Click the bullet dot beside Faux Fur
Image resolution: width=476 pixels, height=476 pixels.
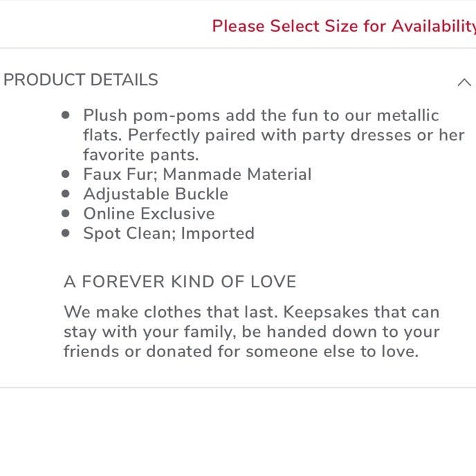(65, 174)
